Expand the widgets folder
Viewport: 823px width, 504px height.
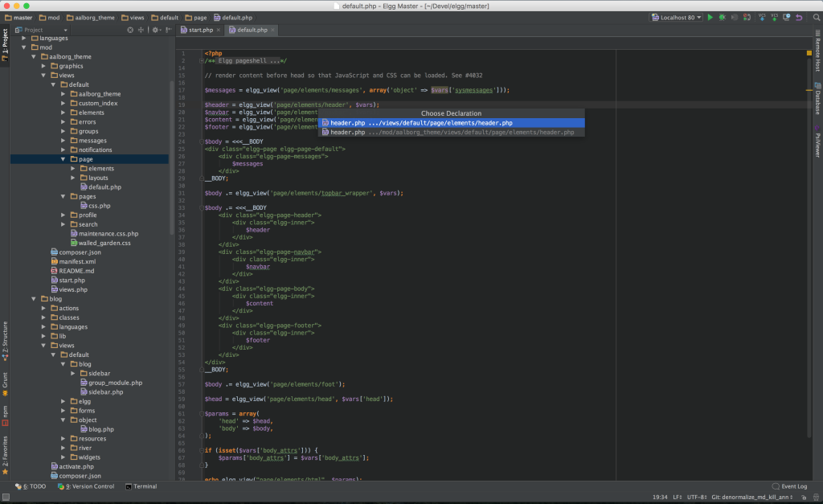pos(63,457)
